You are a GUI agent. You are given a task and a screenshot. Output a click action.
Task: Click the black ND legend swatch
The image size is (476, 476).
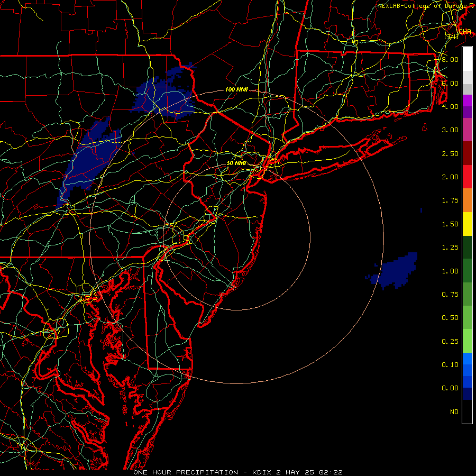tap(467, 411)
